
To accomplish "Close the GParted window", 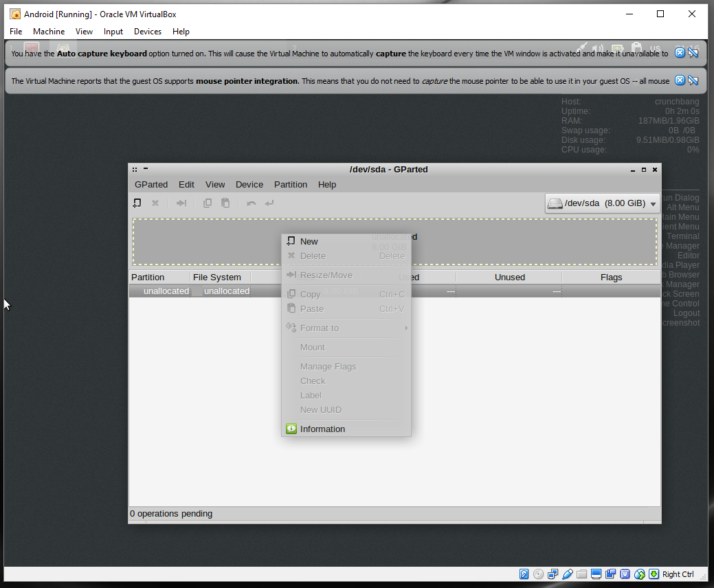I will (655, 170).
